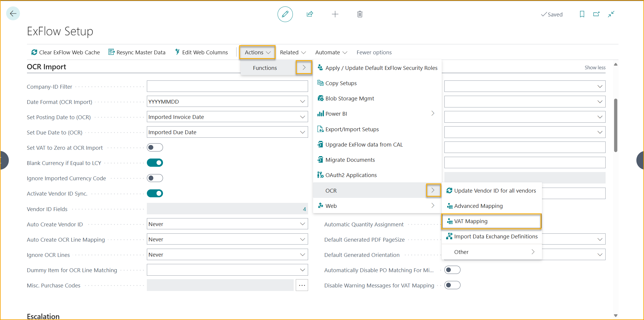Click the bookmark icon

[x=582, y=14]
